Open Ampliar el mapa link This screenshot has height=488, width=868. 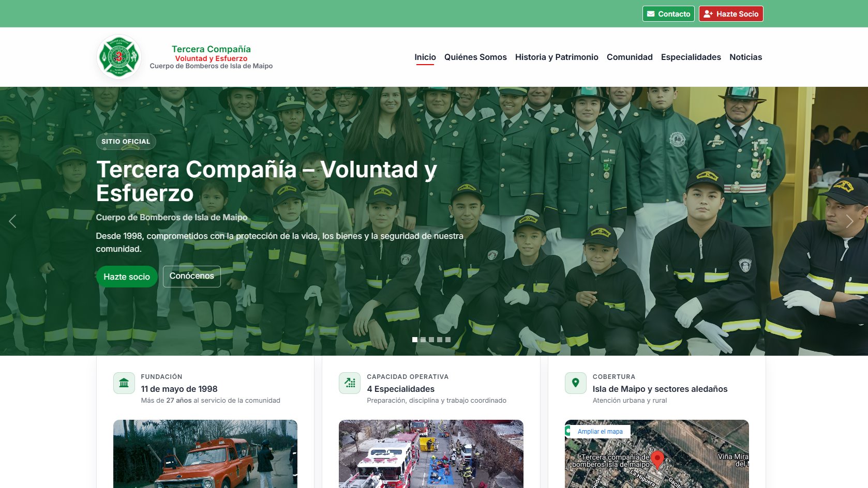[599, 431]
